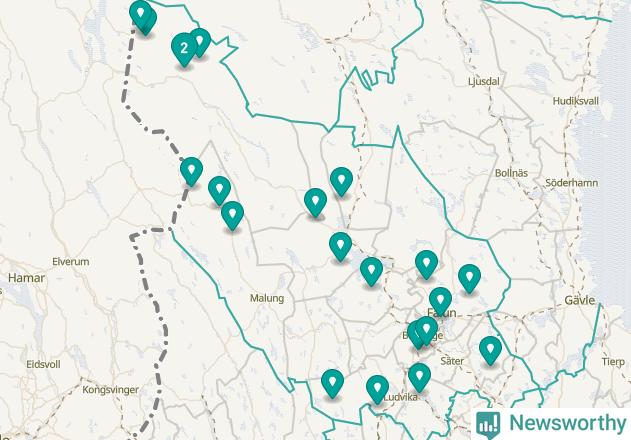Open the cluster marker numbered 2
631x440 pixels.
(184, 49)
